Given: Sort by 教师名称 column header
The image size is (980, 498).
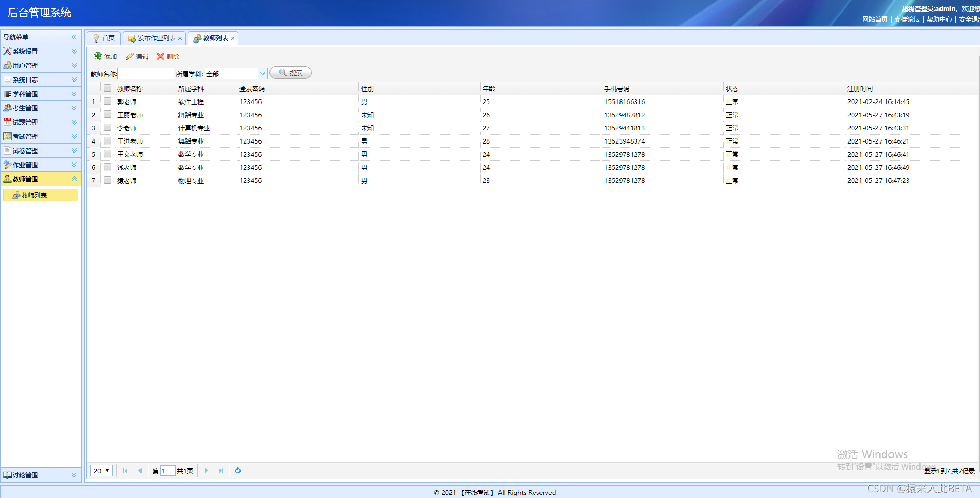Looking at the screenshot, I should coord(145,88).
